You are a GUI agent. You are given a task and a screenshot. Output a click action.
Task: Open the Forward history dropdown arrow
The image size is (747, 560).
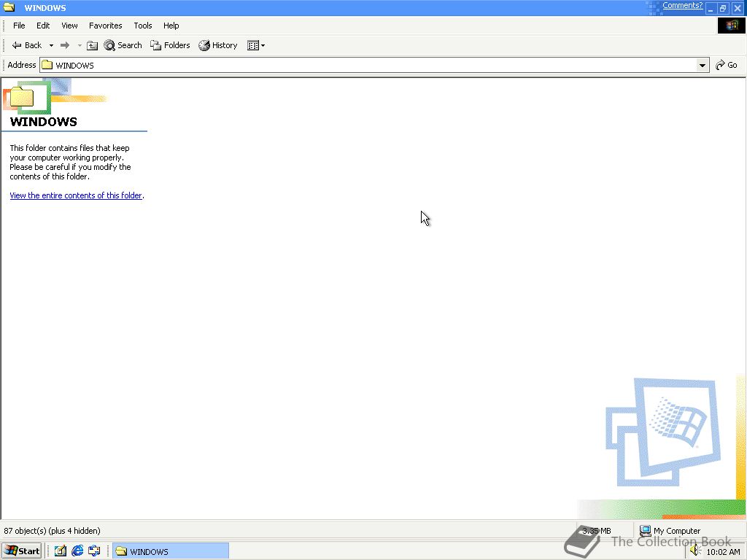coord(80,45)
